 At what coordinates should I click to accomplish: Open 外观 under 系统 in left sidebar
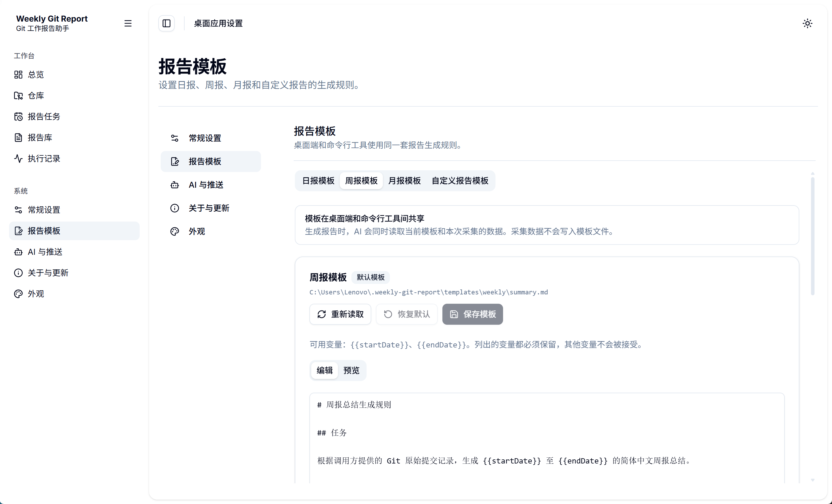click(x=74, y=293)
